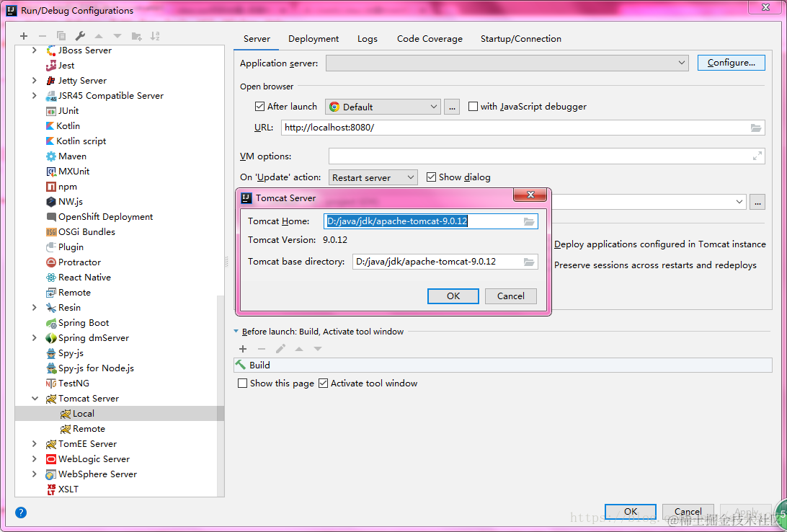Switch to the Deployment tab
This screenshot has height=532, width=787.
coord(314,39)
